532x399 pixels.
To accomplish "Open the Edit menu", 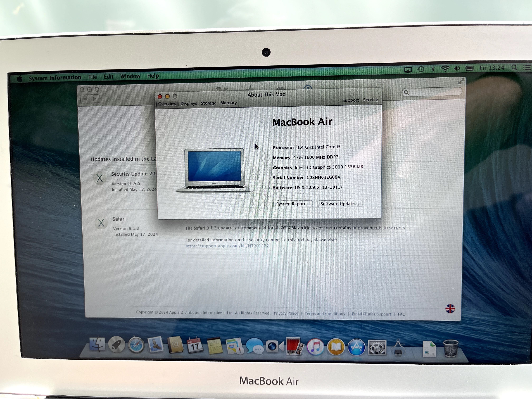I will pos(108,77).
